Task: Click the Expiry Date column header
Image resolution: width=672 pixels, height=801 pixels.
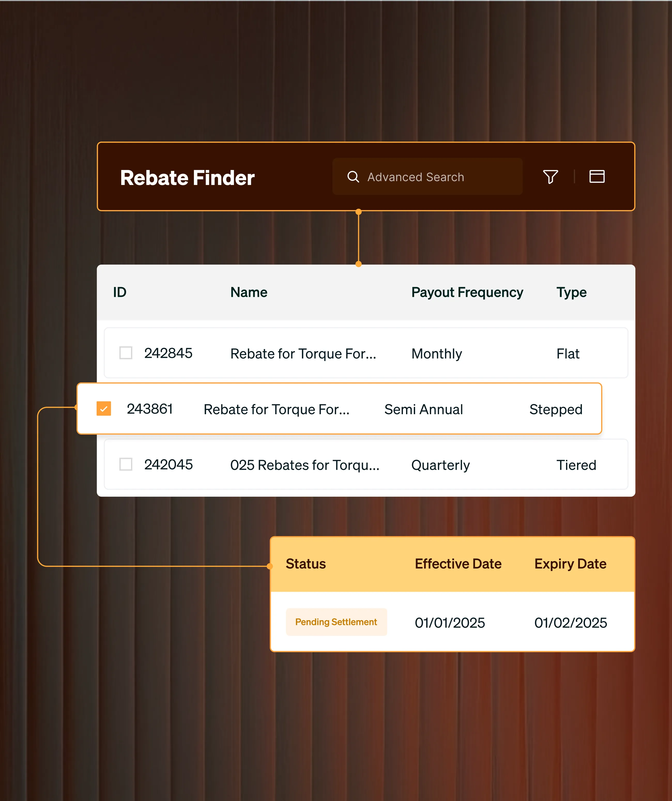Action: click(x=570, y=564)
